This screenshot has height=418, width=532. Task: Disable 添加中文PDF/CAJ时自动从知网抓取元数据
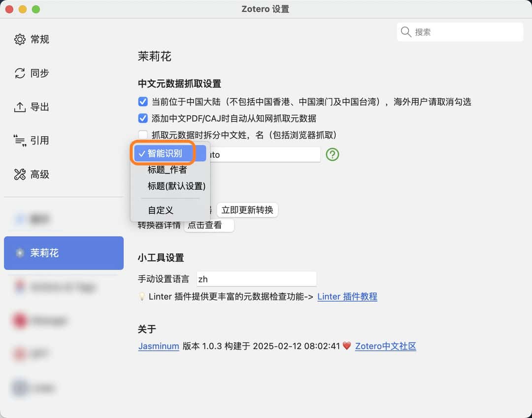(x=143, y=118)
